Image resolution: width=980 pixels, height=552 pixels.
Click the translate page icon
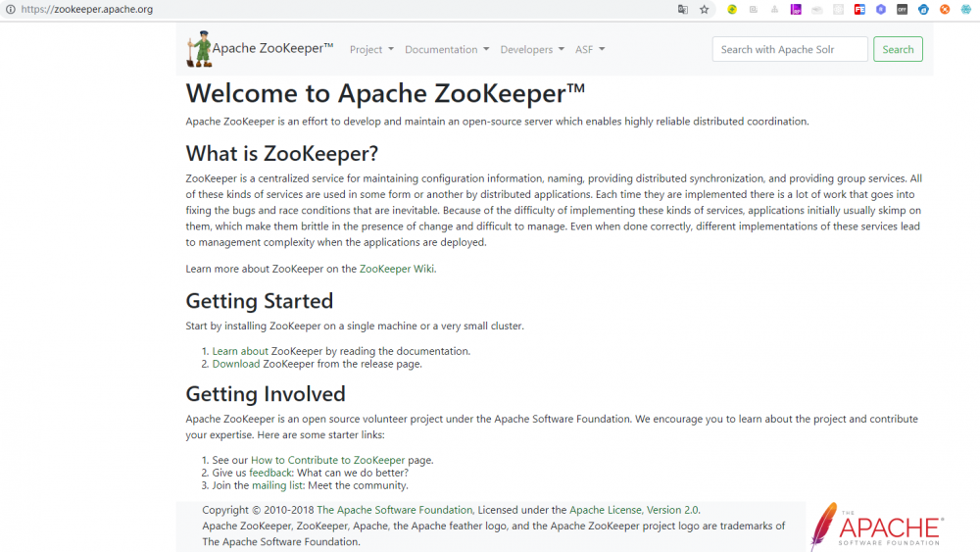coord(683,10)
